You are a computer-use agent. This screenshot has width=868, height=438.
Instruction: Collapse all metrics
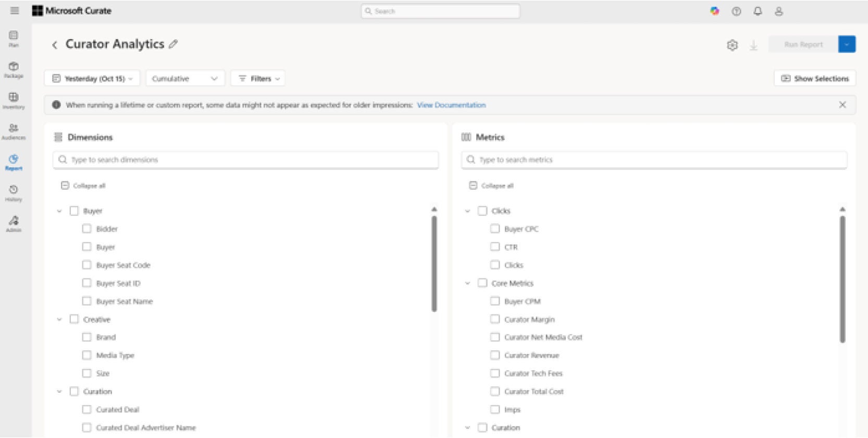point(491,186)
